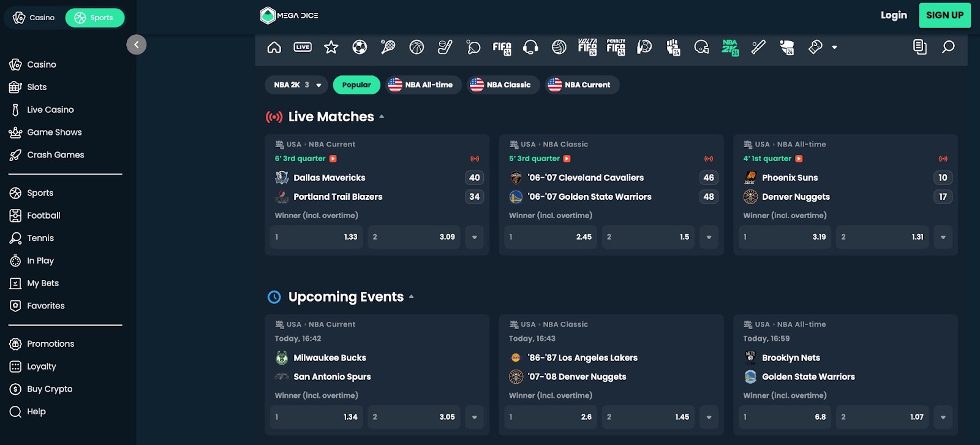Open the sports search magnifier

click(948, 47)
